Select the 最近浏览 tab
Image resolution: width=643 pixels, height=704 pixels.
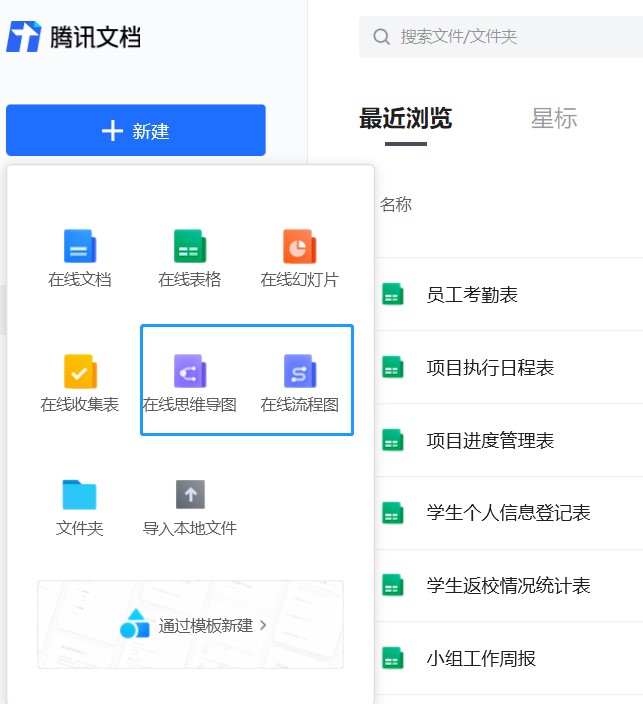click(405, 119)
